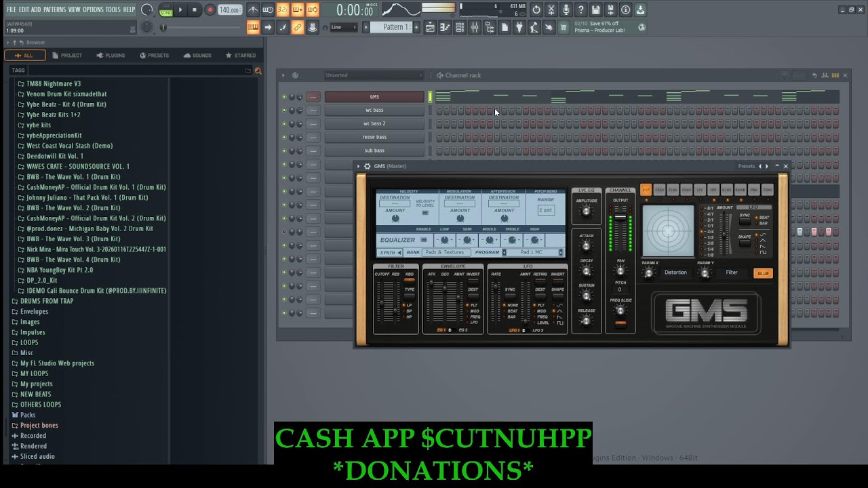Open the channel rack view icon
The height and width of the screenshot is (488, 868).
(x=460, y=27)
